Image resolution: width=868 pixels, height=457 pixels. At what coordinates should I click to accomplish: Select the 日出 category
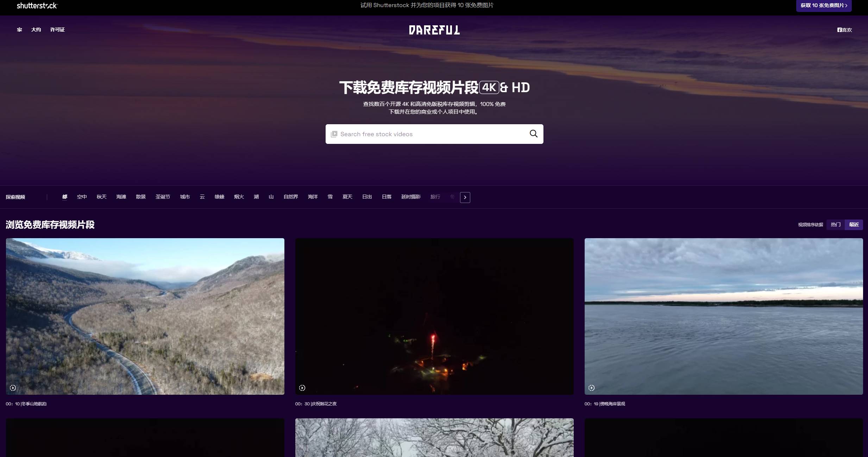point(367,197)
